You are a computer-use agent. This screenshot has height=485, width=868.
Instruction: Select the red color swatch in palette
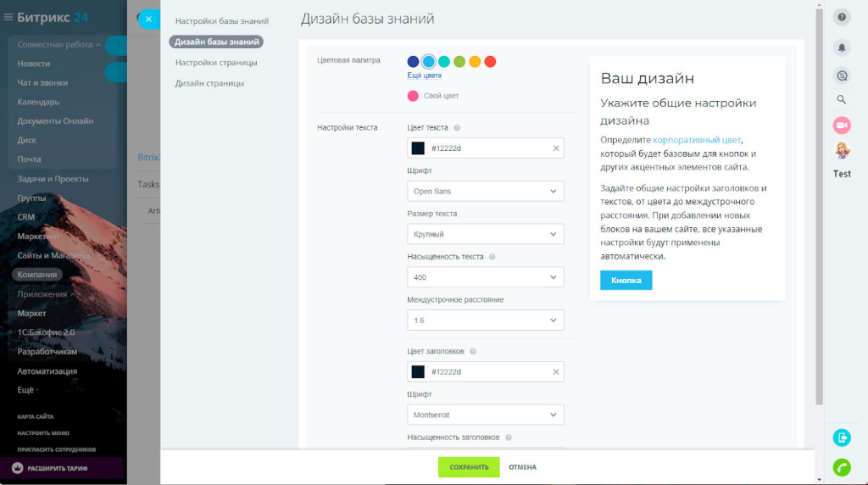[490, 62]
